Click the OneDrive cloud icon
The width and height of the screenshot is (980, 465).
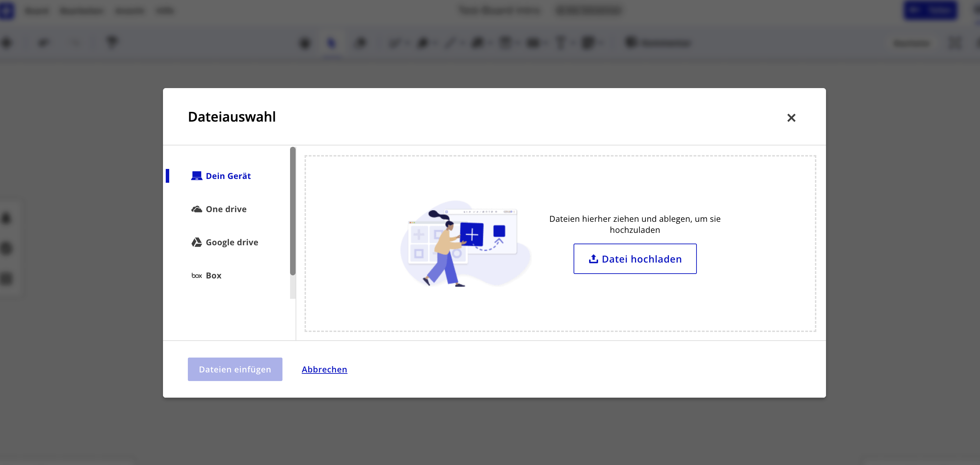pyautogui.click(x=196, y=209)
